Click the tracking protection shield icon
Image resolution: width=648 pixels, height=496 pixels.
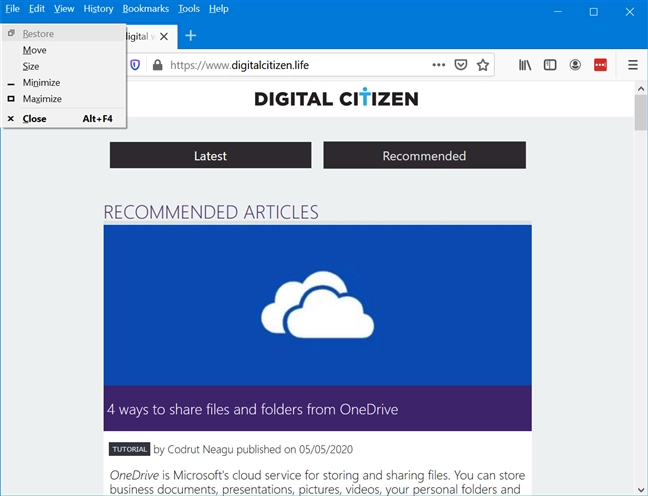pyautogui.click(x=135, y=65)
